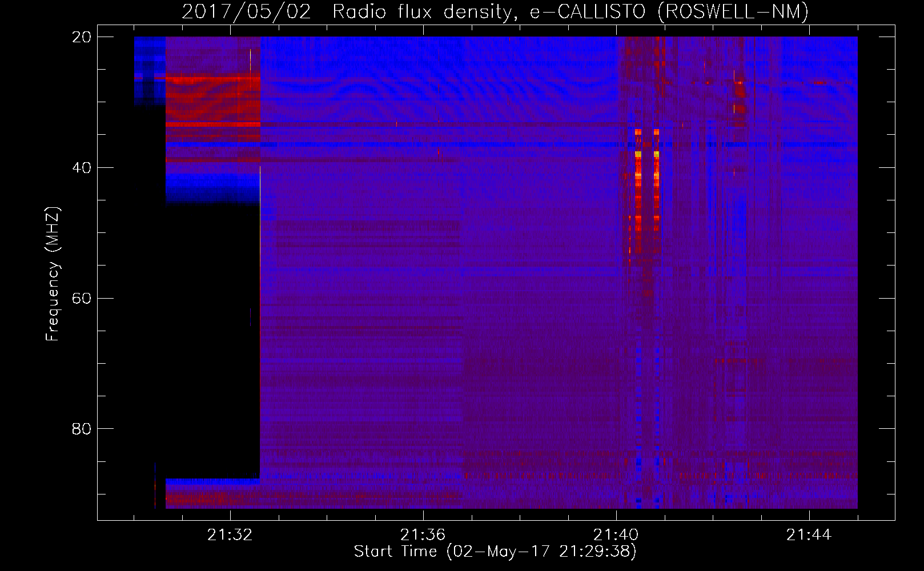Select the '20' frequency axis label
Viewport: 924px width, 571px height.
point(82,37)
